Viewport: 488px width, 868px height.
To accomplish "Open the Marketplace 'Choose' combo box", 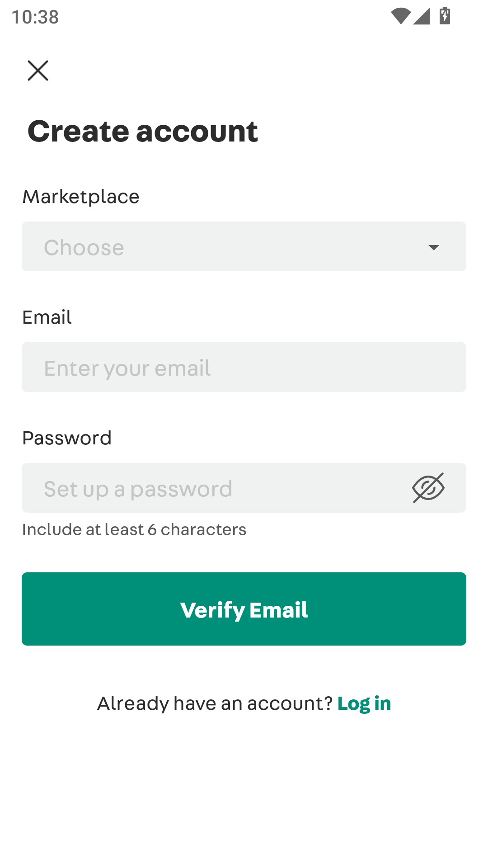I will pos(244,246).
